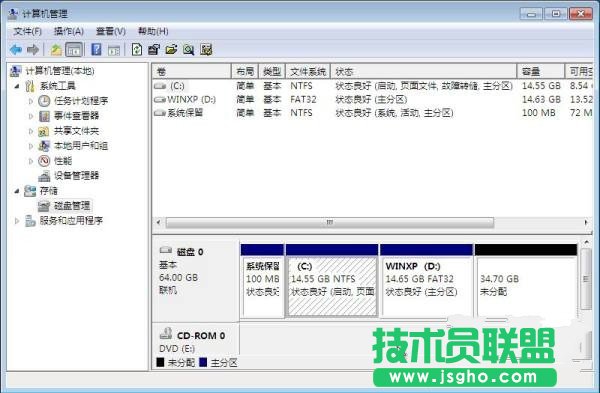
Task: Expand the 服务和应用程序 node arrow
Action: click(x=17, y=221)
